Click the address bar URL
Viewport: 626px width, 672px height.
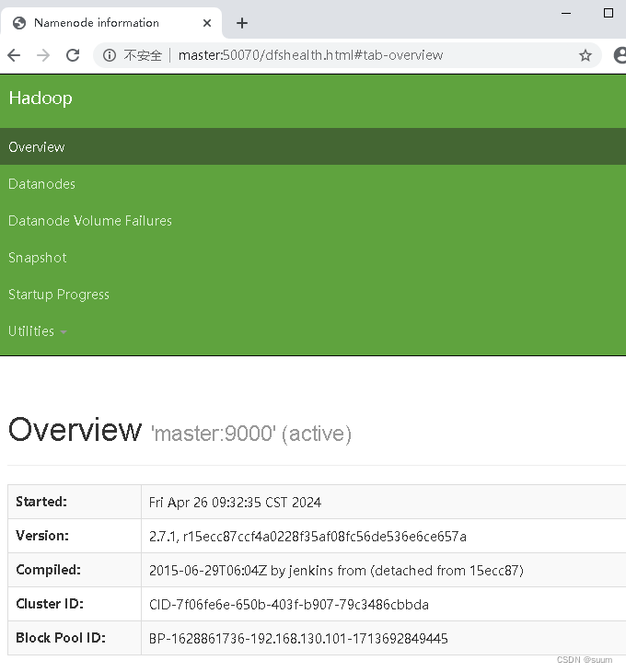310,55
